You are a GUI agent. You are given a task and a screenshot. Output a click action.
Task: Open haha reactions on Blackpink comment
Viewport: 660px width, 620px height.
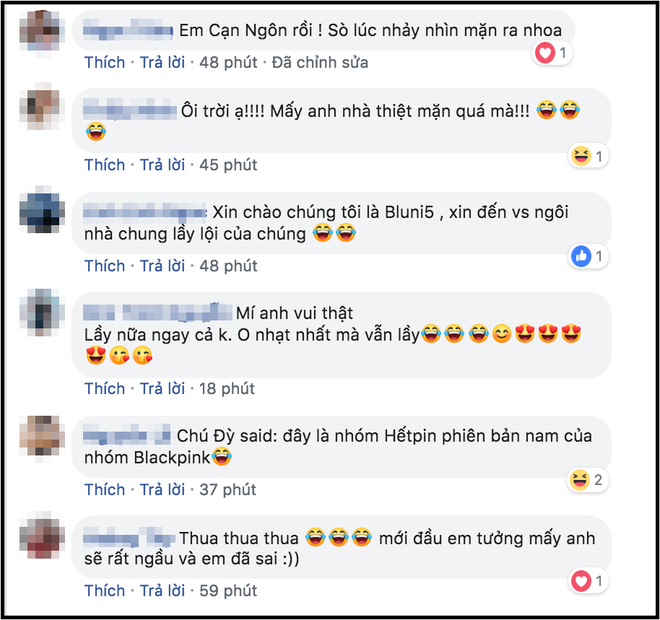588,480
